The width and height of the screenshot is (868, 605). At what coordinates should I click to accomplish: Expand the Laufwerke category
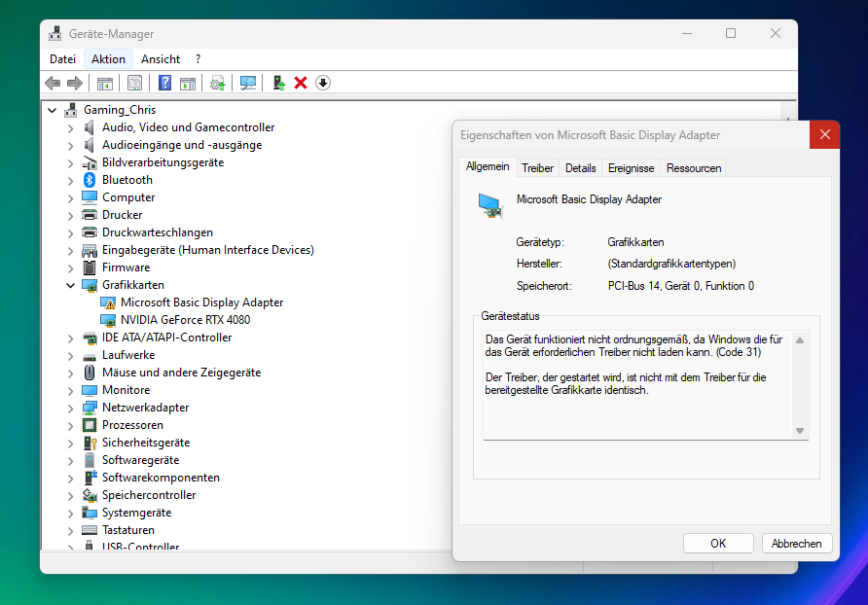click(x=70, y=355)
